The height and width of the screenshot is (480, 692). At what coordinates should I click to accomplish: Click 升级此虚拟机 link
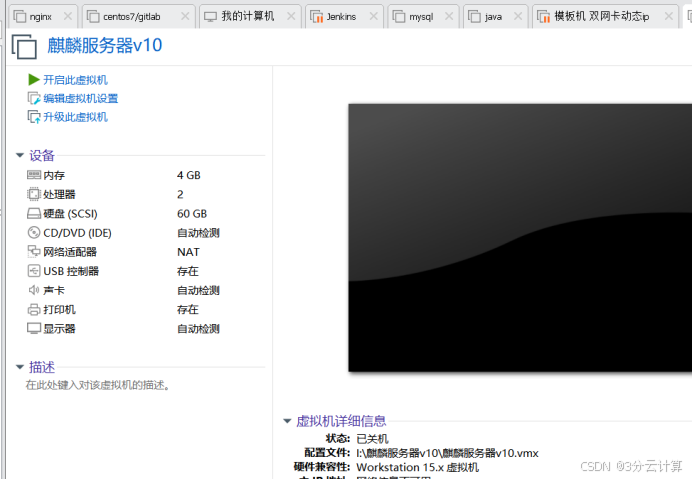(75, 117)
